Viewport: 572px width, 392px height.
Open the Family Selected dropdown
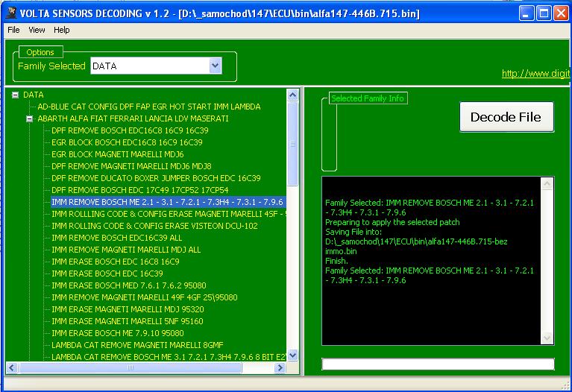(216, 66)
